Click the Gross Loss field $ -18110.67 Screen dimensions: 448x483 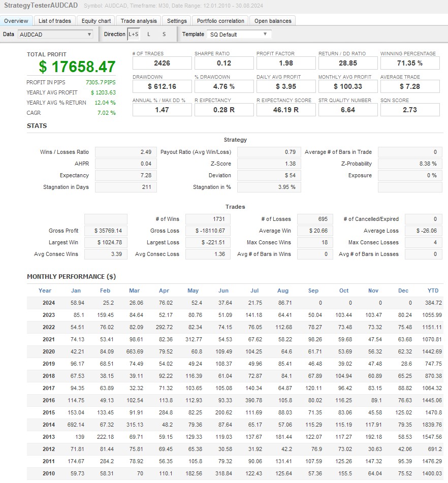208,231
